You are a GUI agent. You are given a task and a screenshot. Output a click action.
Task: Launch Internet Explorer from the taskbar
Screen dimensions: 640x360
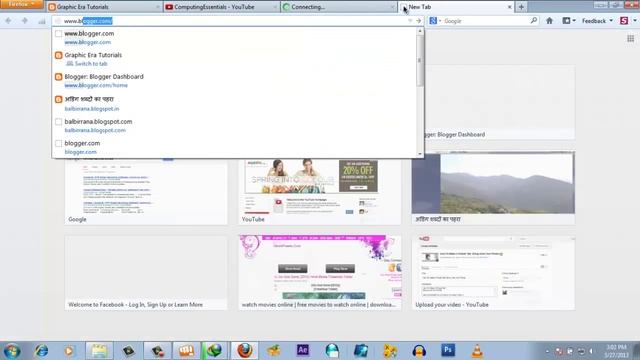pyautogui.click(x=41, y=351)
